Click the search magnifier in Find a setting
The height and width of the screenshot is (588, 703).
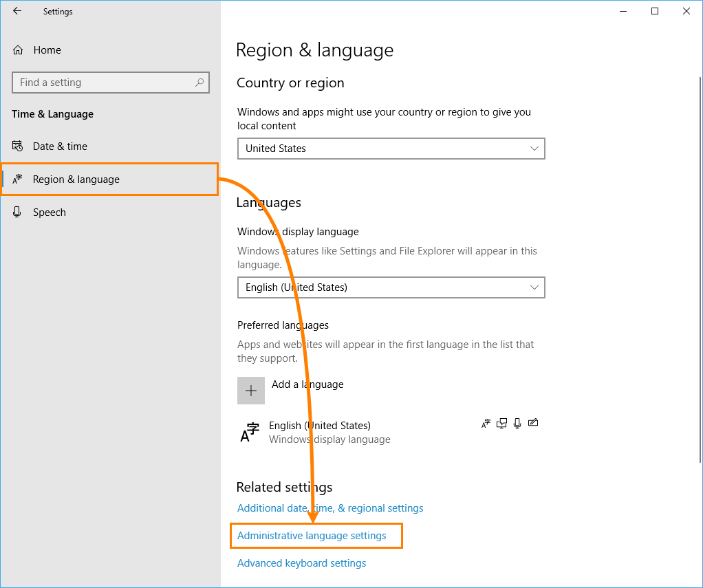click(x=199, y=82)
